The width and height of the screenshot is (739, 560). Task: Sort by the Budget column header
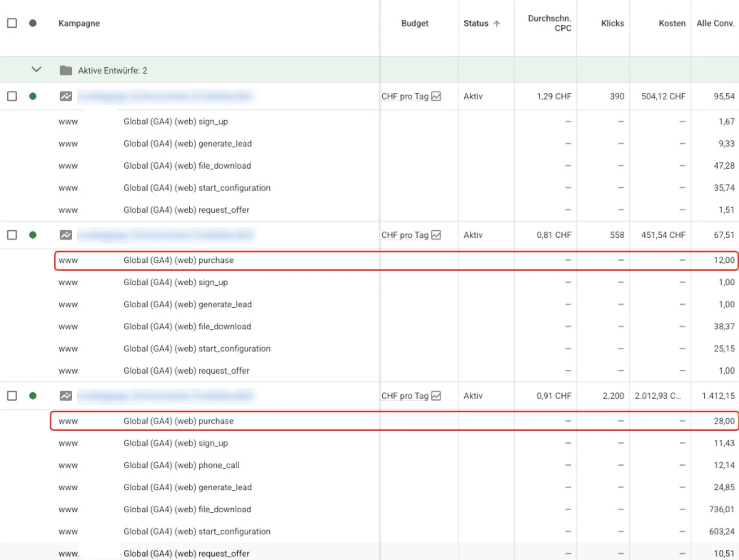pyautogui.click(x=415, y=23)
